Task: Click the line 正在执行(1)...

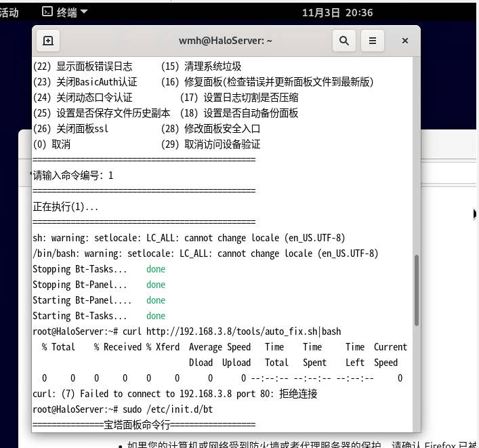Action: click(x=65, y=207)
